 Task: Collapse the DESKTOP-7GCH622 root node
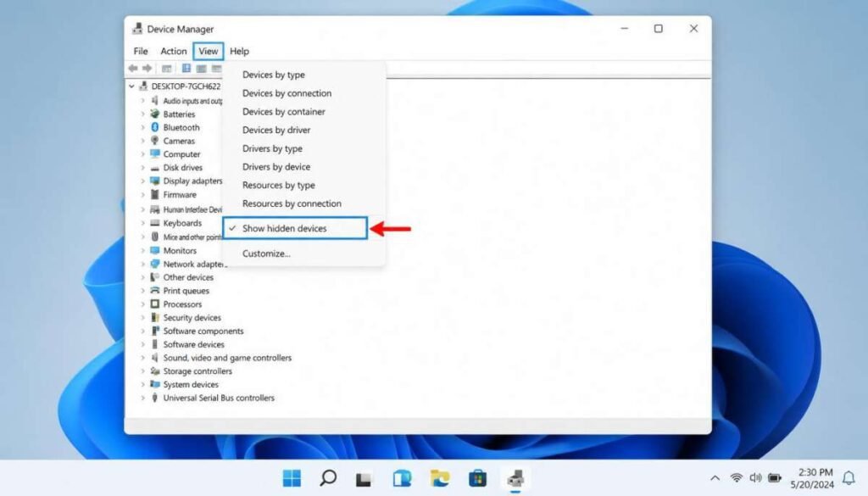click(x=131, y=86)
